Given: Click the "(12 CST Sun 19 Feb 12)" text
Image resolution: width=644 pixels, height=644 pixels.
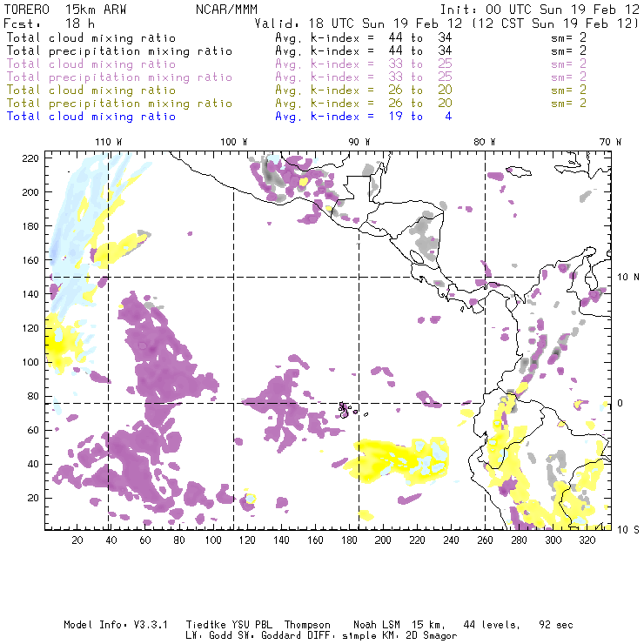Looking at the screenshot, I should point(555,23).
